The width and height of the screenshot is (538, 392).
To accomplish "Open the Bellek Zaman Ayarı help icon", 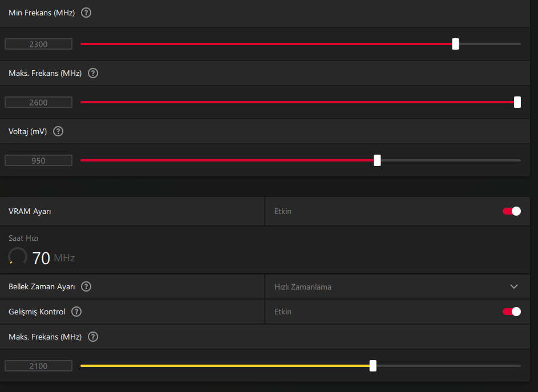I will click(86, 286).
